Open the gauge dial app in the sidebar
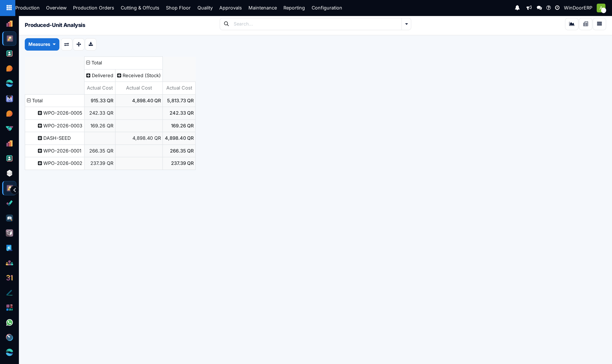 point(9,337)
